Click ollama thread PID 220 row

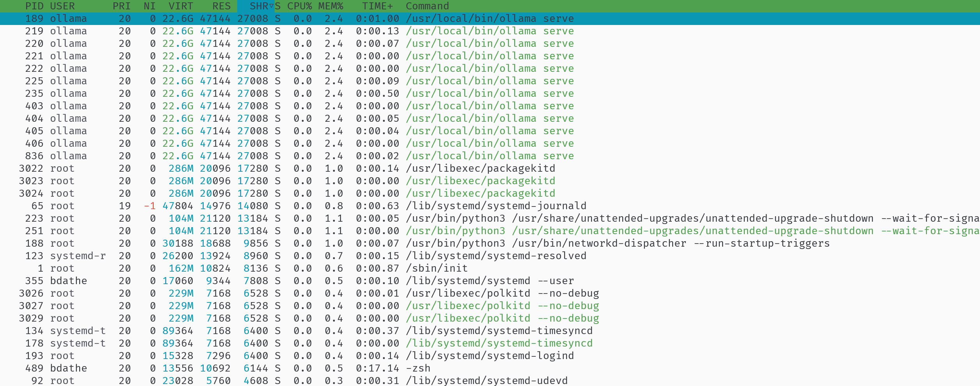click(x=490, y=44)
